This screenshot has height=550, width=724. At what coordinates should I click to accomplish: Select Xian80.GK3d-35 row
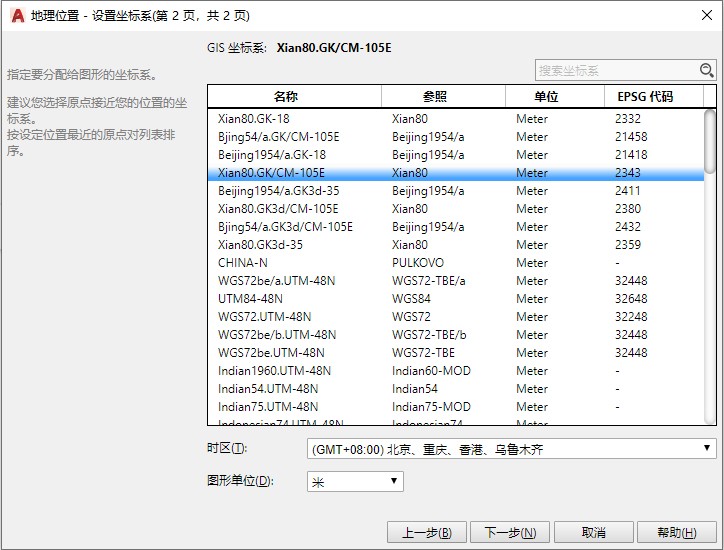(456, 245)
